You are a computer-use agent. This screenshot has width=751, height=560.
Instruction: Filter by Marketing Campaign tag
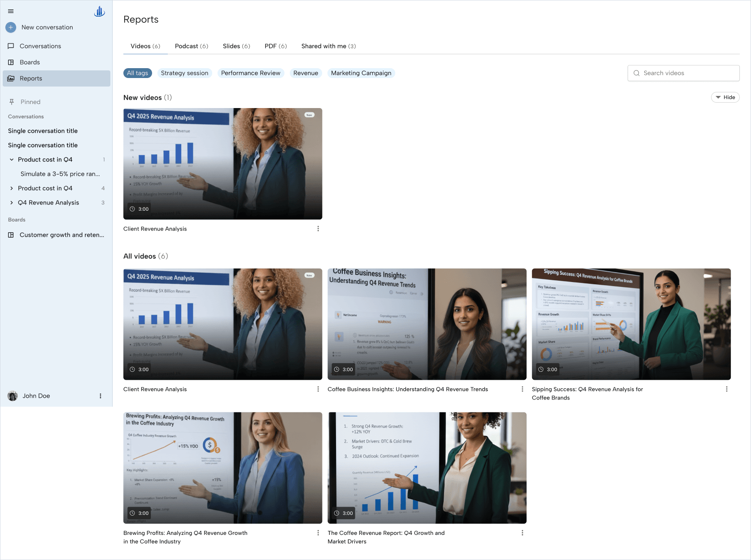pyautogui.click(x=361, y=73)
